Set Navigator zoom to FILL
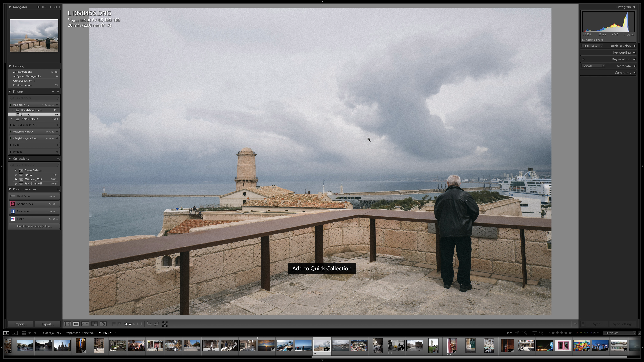Viewport: 644px width, 362px height. click(x=44, y=7)
